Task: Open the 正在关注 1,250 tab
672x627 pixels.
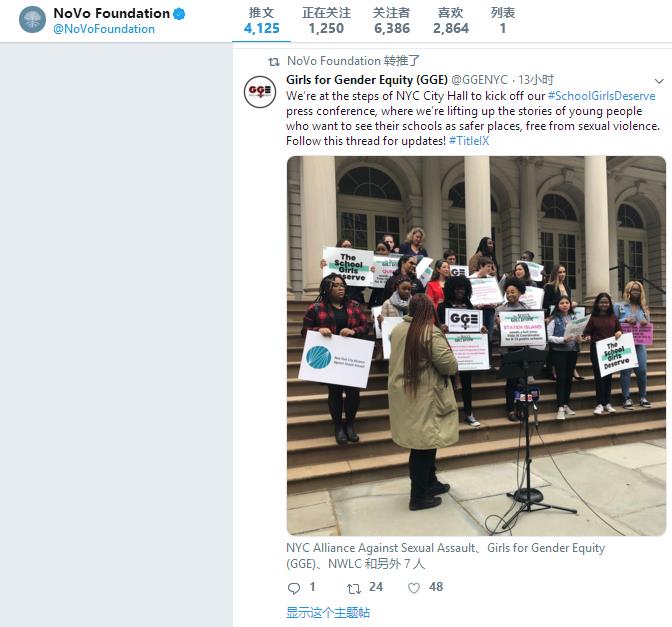Action: coord(326,21)
